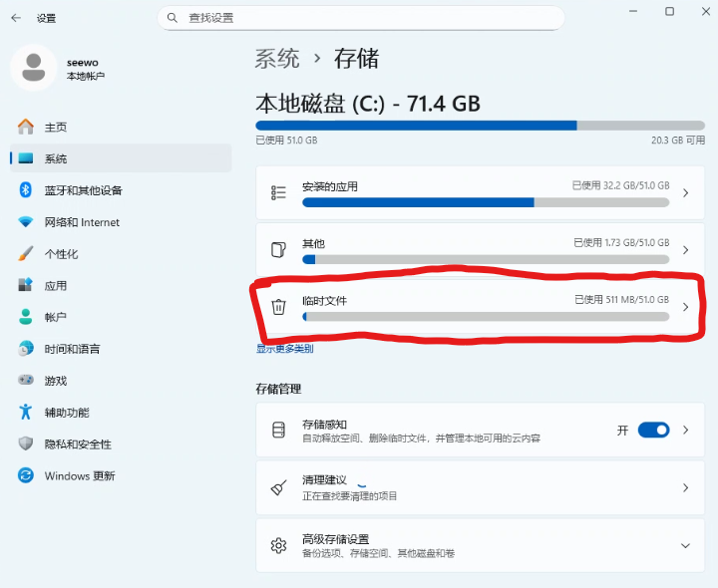Click the seewo user avatar
718x588 pixels.
pyautogui.click(x=34, y=67)
